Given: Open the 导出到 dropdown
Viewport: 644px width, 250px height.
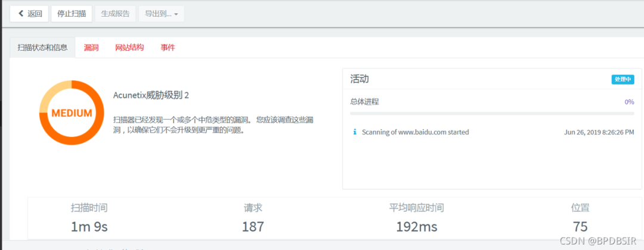Looking at the screenshot, I should [x=162, y=14].
